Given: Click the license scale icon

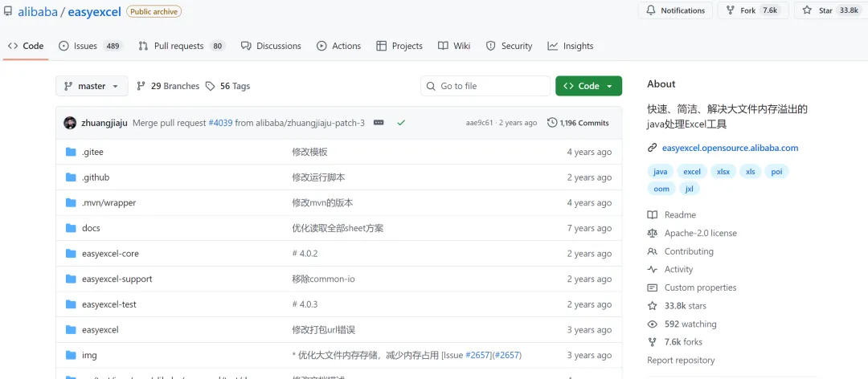Looking at the screenshot, I should coord(653,233).
